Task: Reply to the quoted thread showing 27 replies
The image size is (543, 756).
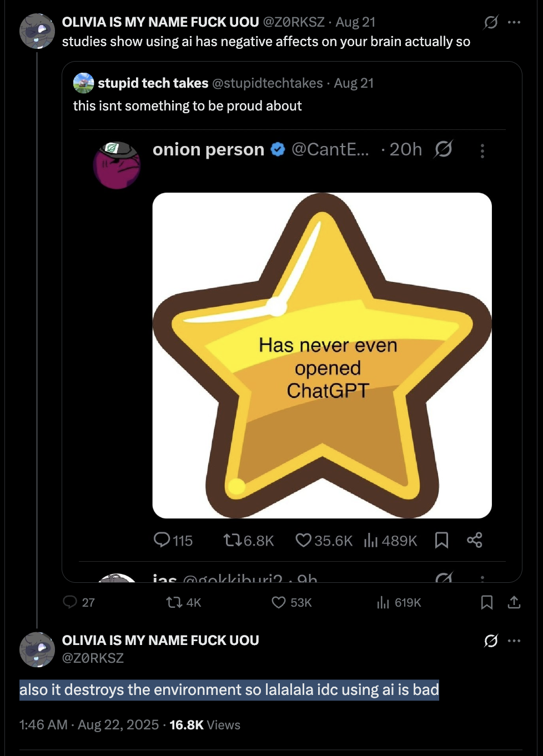Action: coord(72,603)
